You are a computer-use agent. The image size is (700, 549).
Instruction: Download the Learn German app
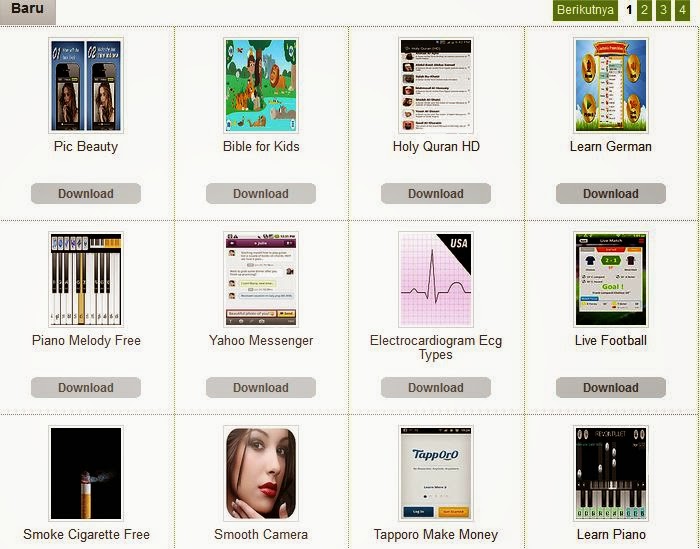click(x=611, y=194)
